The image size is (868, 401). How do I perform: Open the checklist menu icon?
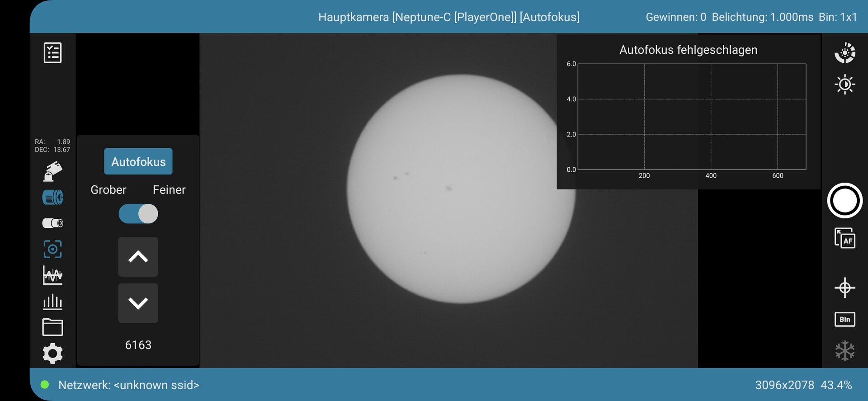pyautogui.click(x=52, y=53)
